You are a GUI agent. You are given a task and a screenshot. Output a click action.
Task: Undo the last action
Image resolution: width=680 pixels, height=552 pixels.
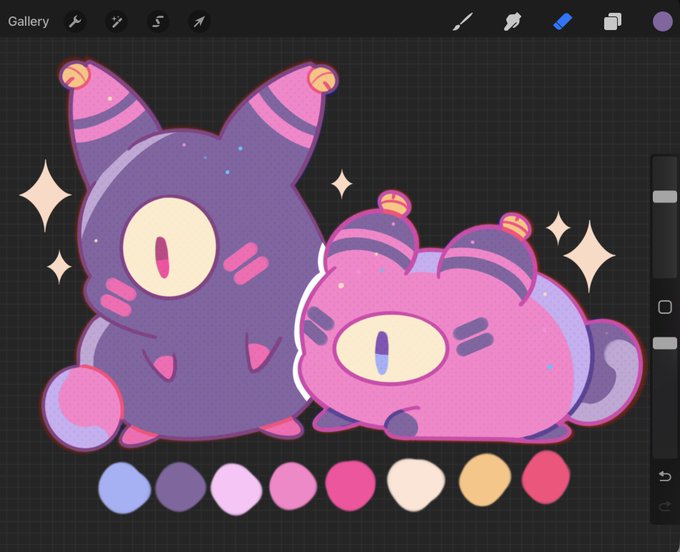click(665, 476)
